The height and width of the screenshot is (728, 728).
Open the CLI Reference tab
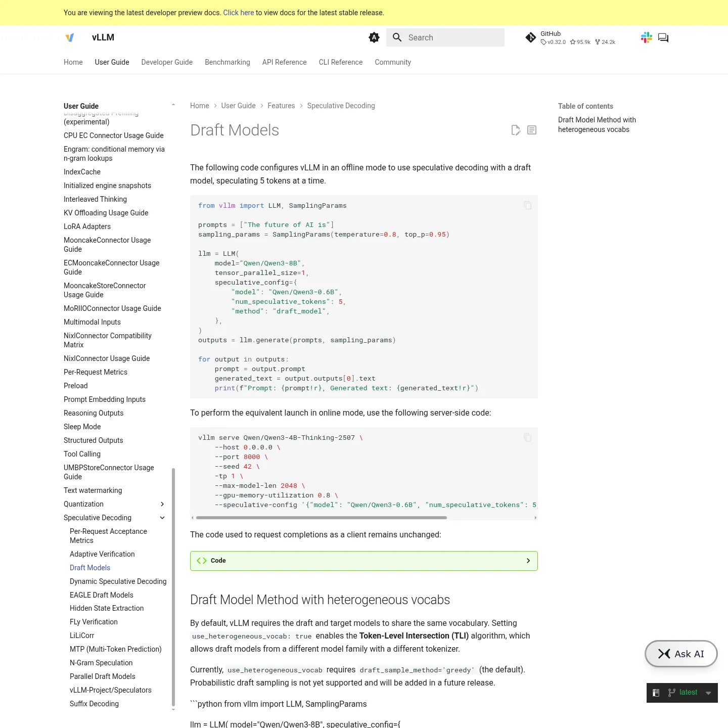click(x=341, y=62)
